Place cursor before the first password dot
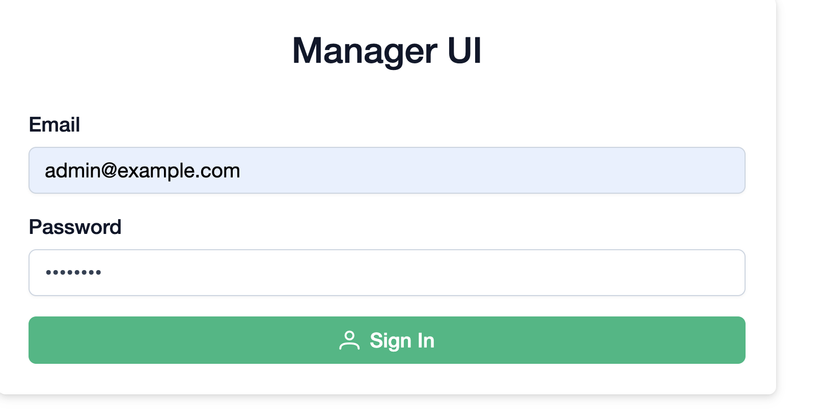 coord(44,273)
